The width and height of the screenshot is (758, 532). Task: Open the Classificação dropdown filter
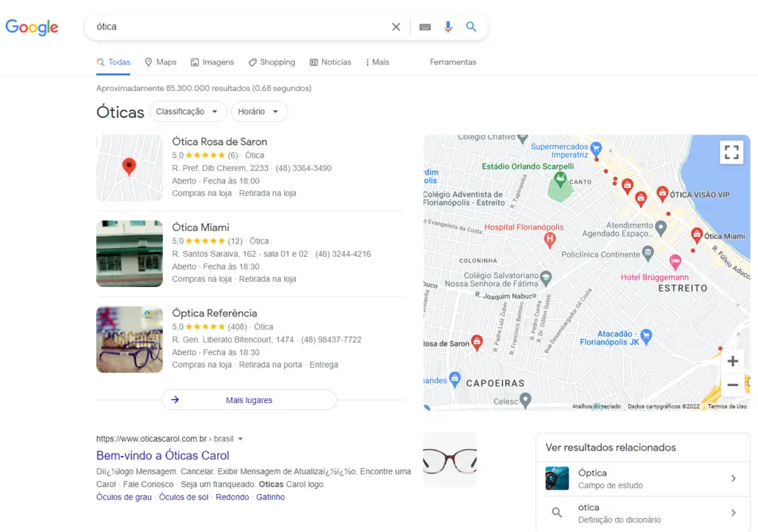pos(187,112)
